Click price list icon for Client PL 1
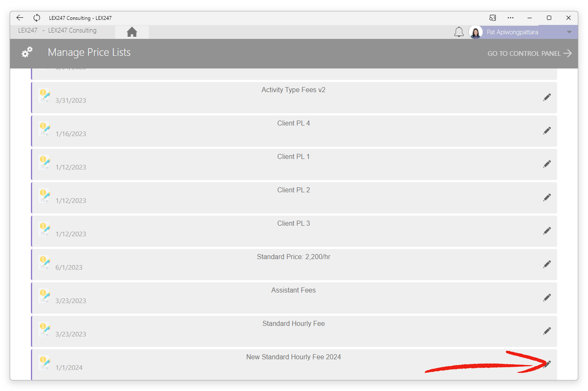 (44, 162)
